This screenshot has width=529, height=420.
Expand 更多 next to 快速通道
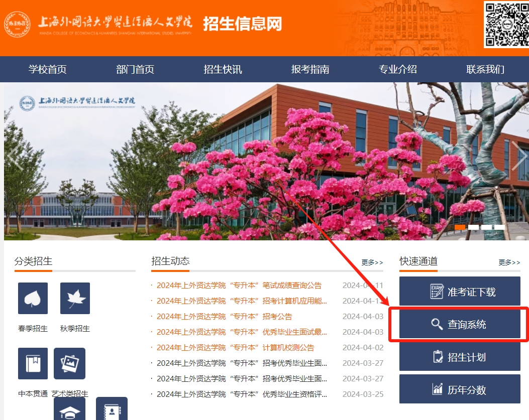point(509,262)
